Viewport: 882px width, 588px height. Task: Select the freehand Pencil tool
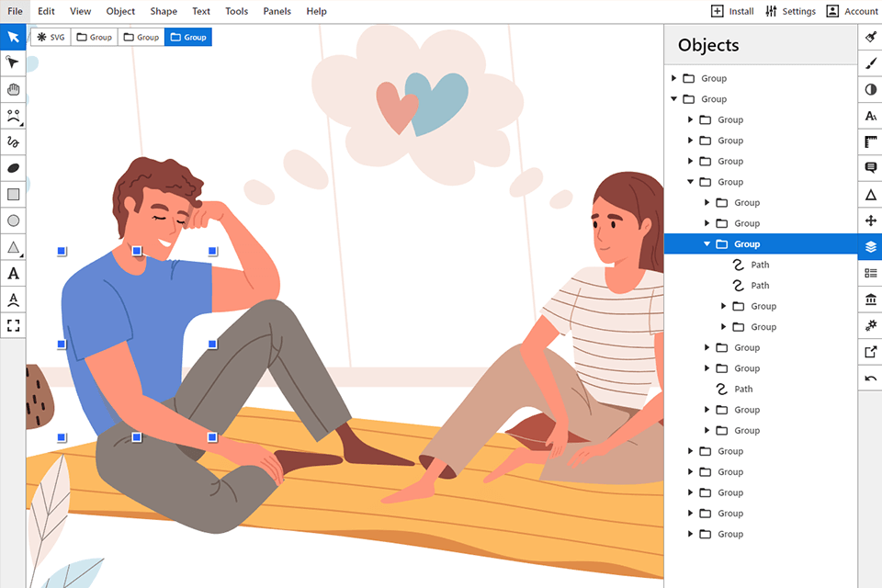12,141
